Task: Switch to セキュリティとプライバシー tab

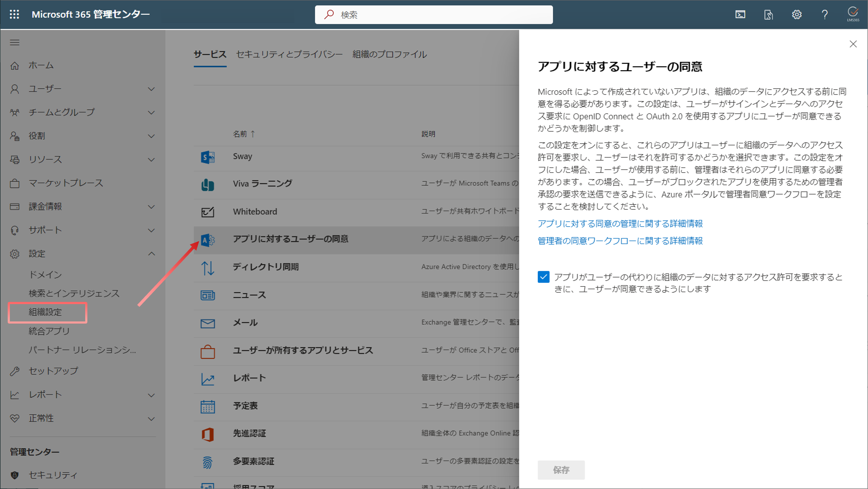Action: [289, 54]
